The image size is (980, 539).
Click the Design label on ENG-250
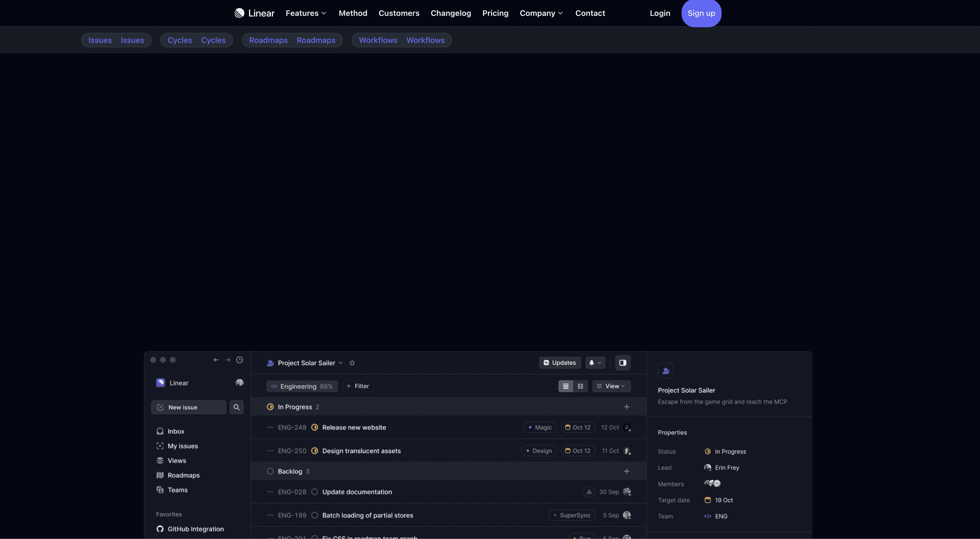point(539,451)
